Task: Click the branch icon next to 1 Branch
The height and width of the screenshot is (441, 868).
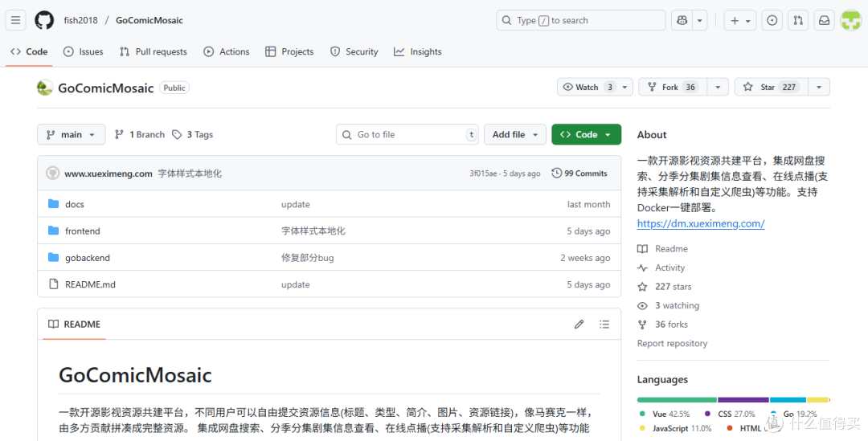Action: coord(119,134)
